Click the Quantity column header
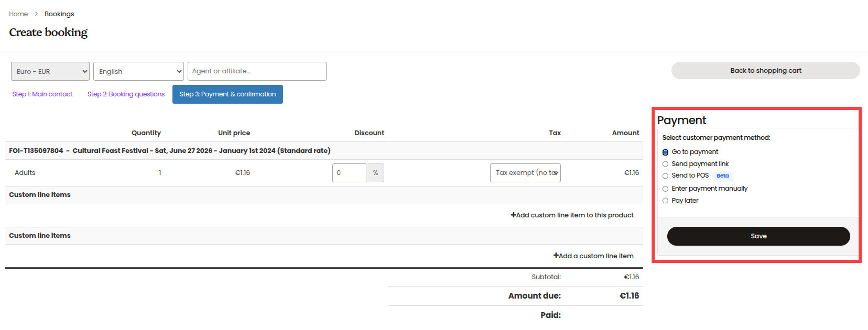The width and height of the screenshot is (868, 330). click(146, 133)
